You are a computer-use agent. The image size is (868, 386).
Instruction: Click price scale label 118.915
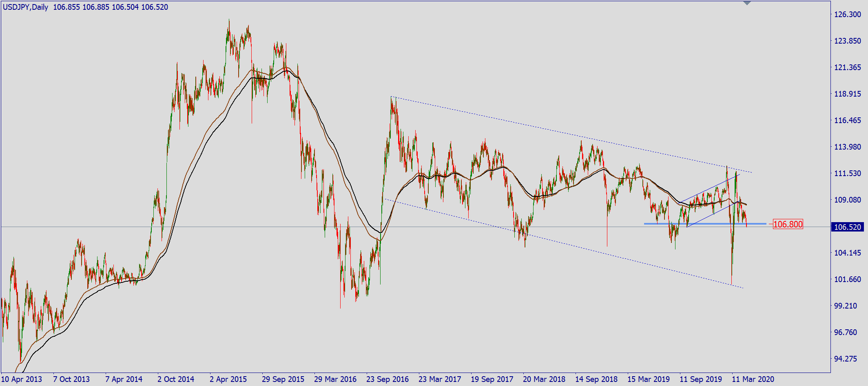tap(848, 94)
